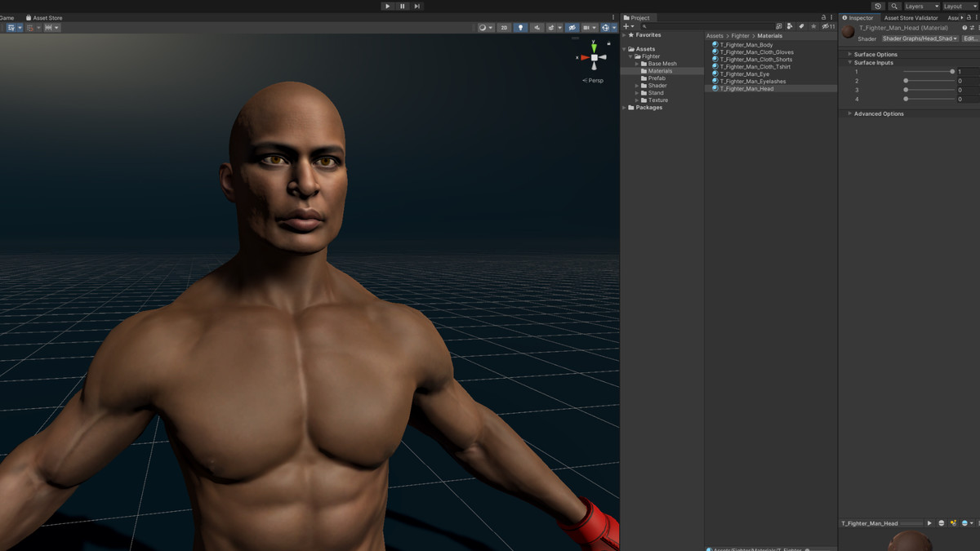Screen dimensions: 980x551
Task: Open the Layout dropdown
Action: tap(960, 6)
